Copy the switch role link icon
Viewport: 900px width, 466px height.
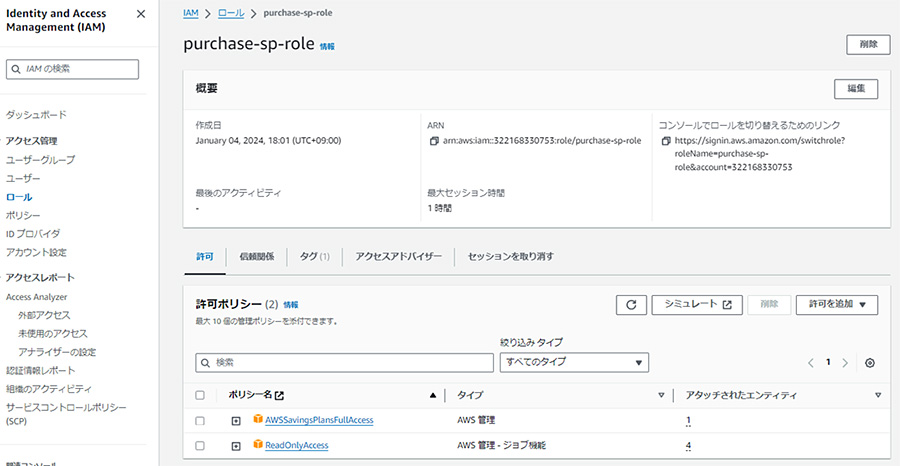click(x=666, y=141)
